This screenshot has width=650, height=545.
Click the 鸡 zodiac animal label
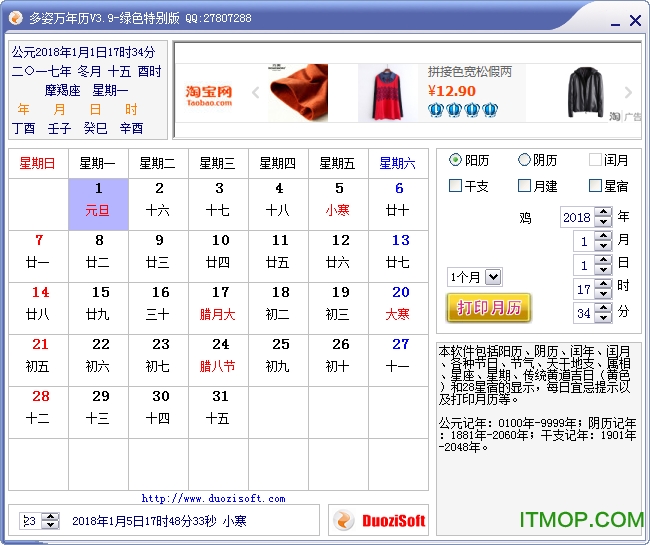point(525,218)
